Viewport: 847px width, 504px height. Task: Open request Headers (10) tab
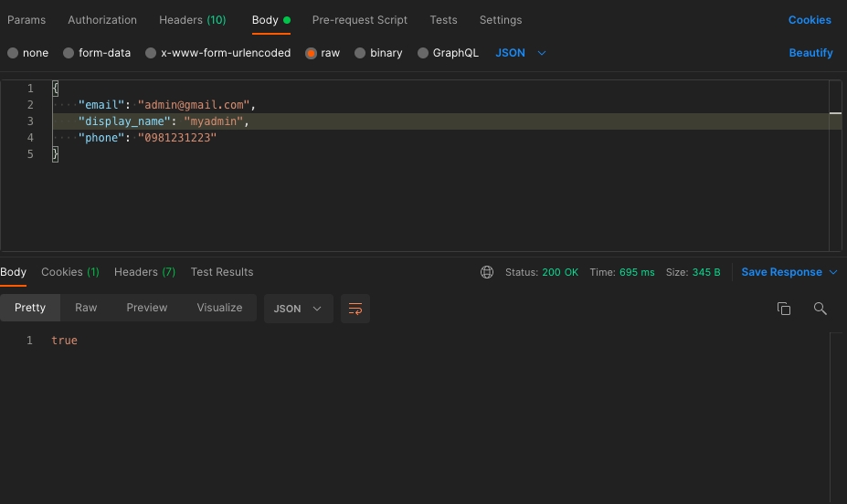(x=192, y=20)
